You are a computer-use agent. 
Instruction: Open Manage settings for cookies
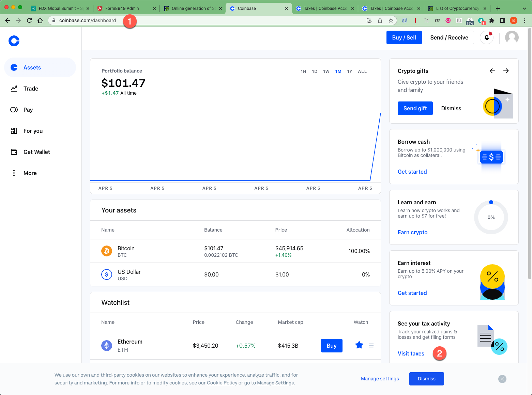tap(380, 379)
